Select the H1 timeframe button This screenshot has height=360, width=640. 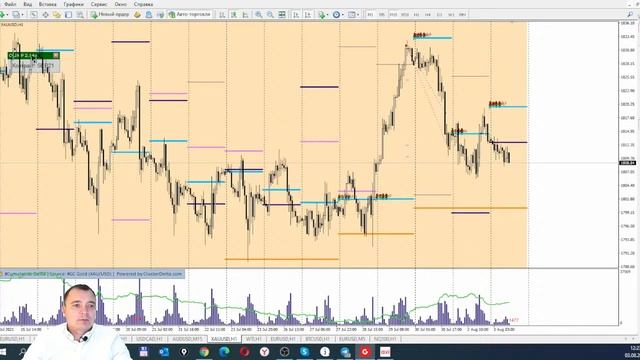pos(416,15)
